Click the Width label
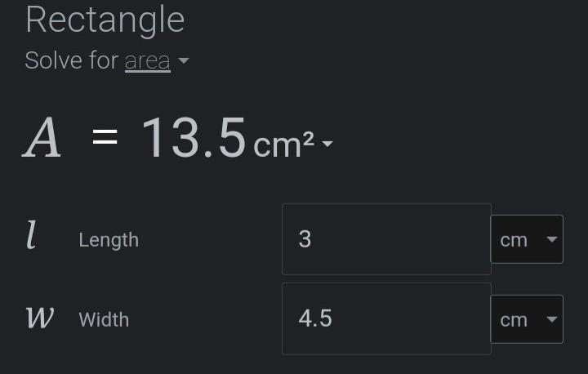This screenshot has width=588, height=374. click(104, 319)
